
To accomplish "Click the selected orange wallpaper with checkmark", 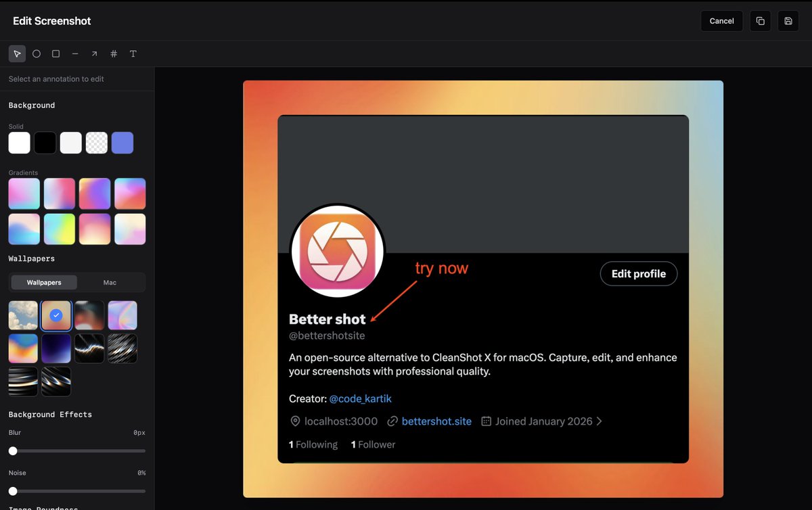I will pyautogui.click(x=57, y=315).
